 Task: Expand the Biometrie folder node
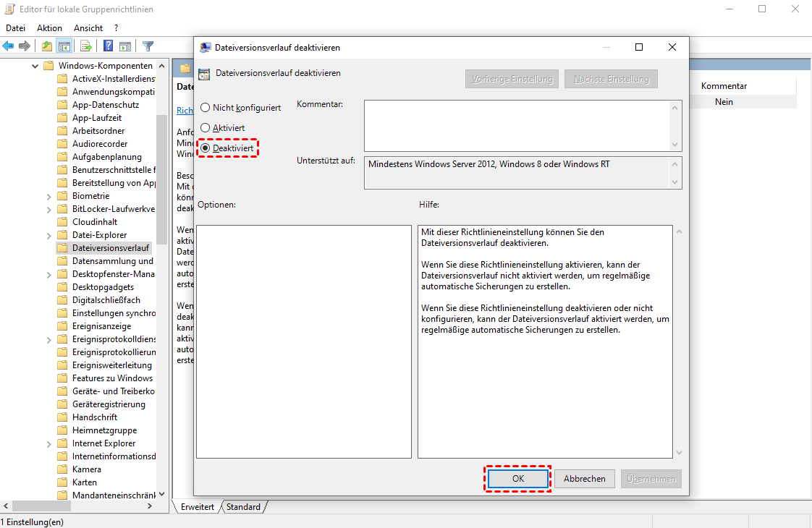48,196
